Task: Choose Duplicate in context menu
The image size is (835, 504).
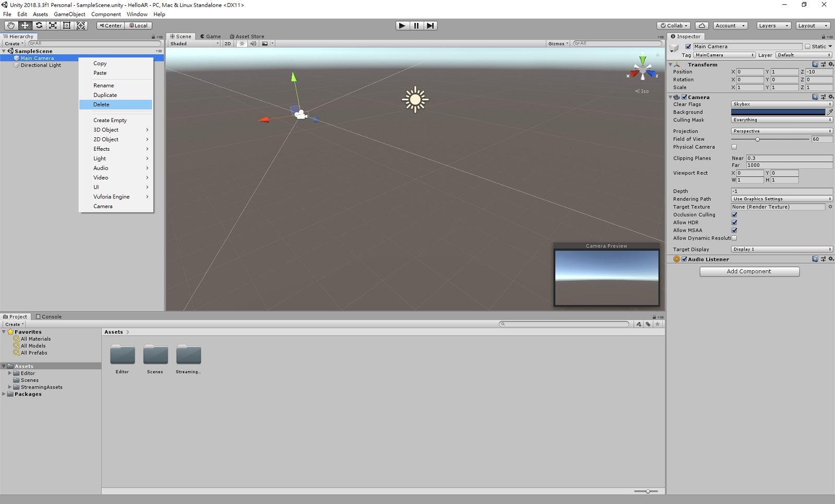Action: click(116, 95)
